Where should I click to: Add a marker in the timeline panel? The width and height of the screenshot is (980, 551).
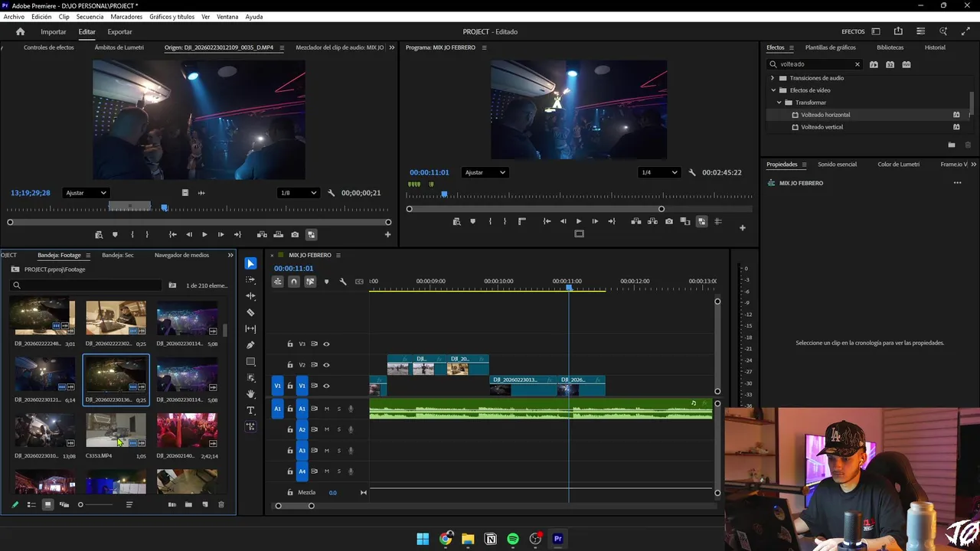tap(326, 282)
